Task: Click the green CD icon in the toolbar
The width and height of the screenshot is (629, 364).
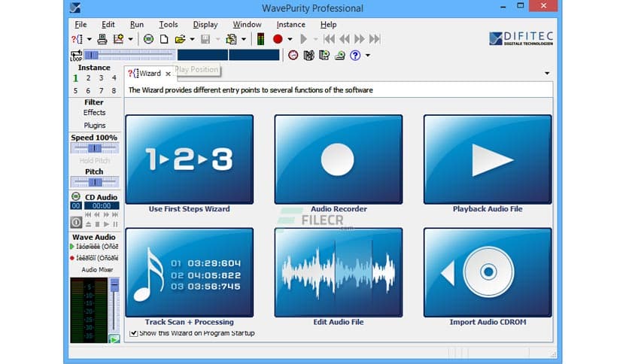Action: 148,39
